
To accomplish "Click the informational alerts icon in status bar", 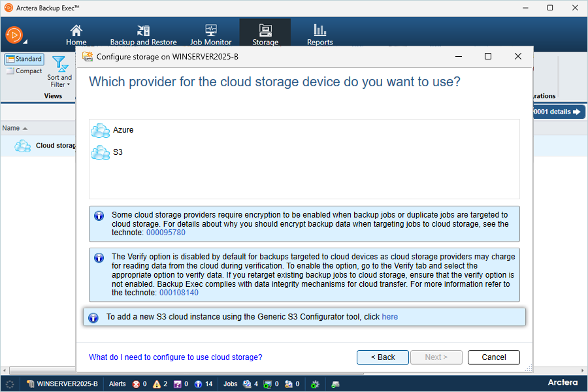I will (x=199, y=384).
